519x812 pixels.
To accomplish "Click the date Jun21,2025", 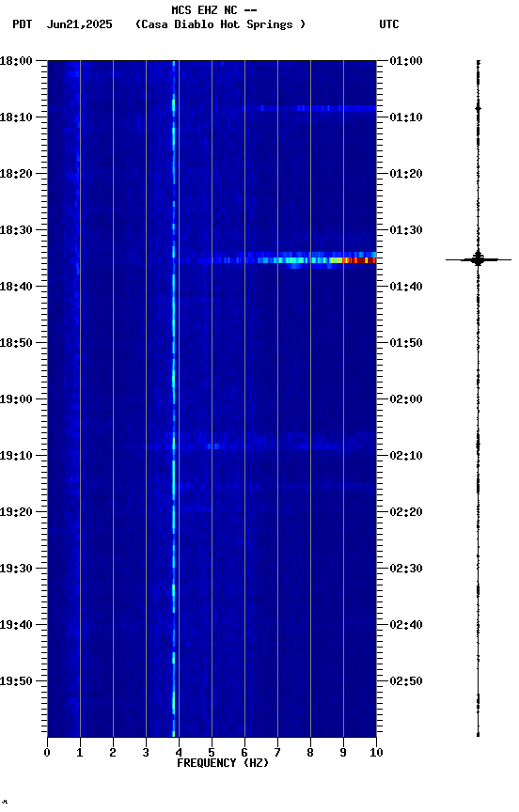I will coord(79,24).
